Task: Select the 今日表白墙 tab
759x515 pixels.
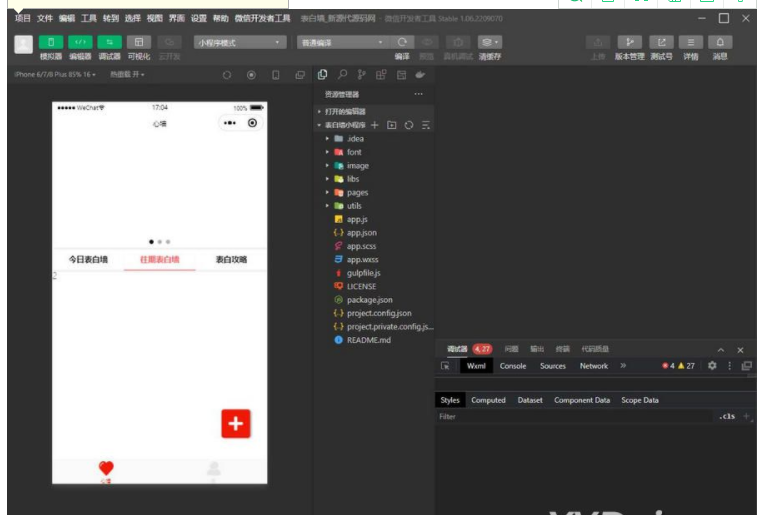Action: pyautogui.click(x=88, y=260)
